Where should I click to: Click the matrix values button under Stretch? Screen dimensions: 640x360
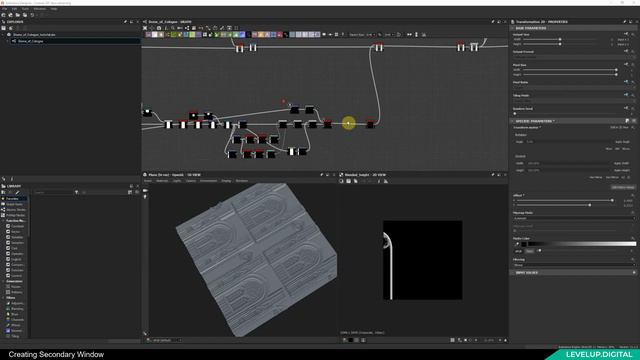[x=623, y=187]
